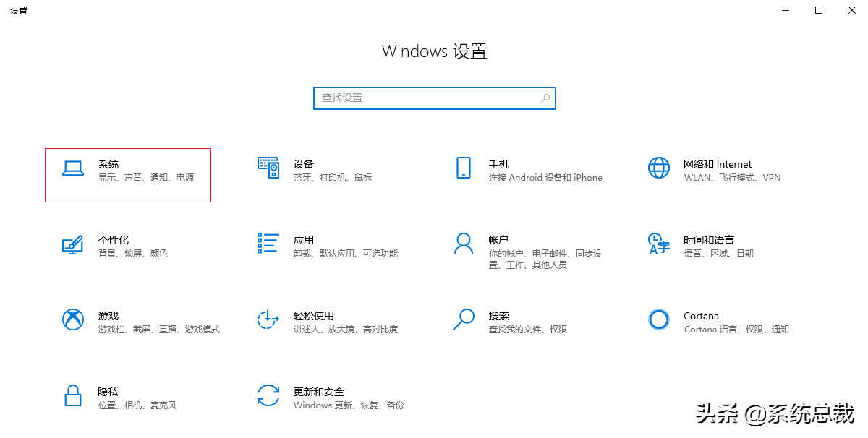
Task: Click the 更新和安全 refresh arrows icon
Action: pyautogui.click(x=268, y=395)
